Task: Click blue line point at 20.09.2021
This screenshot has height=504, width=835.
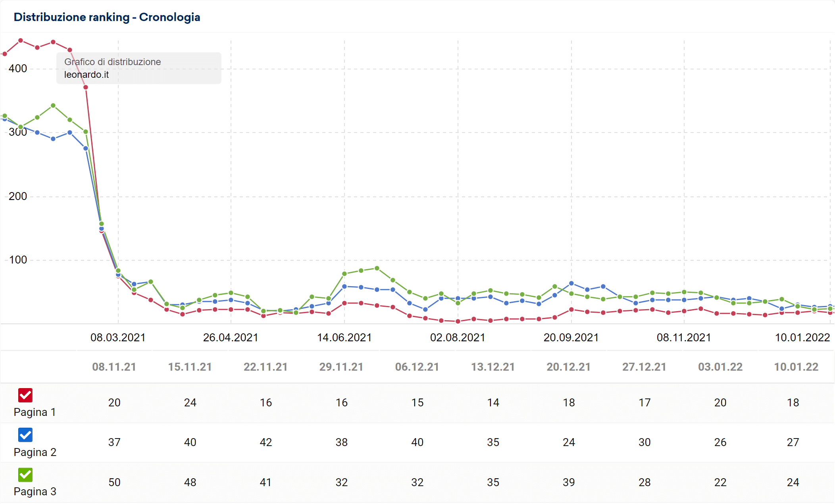Action: tap(571, 283)
